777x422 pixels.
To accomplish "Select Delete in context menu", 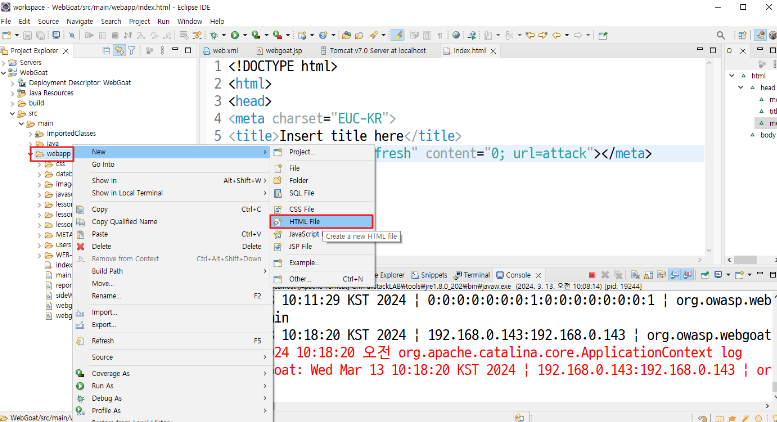I will pos(172,247).
